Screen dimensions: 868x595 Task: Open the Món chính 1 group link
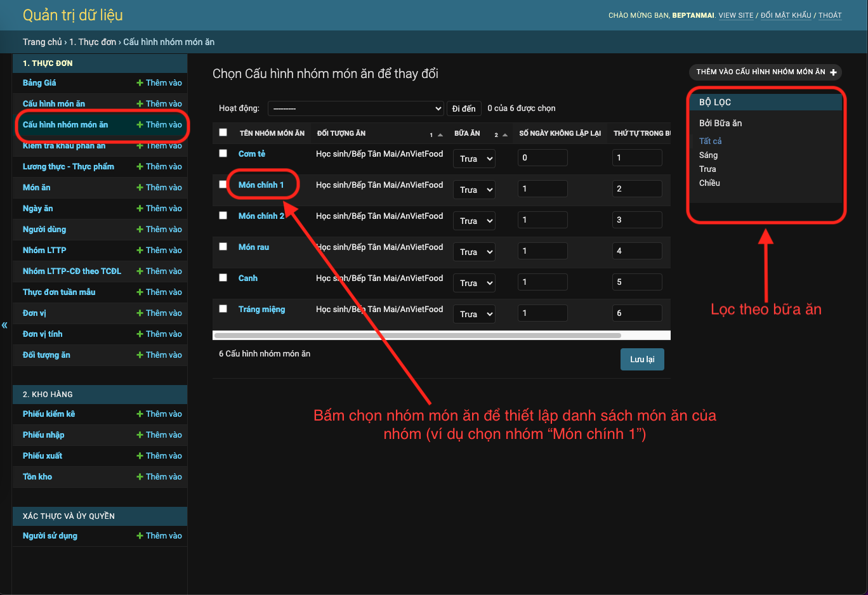(x=261, y=185)
